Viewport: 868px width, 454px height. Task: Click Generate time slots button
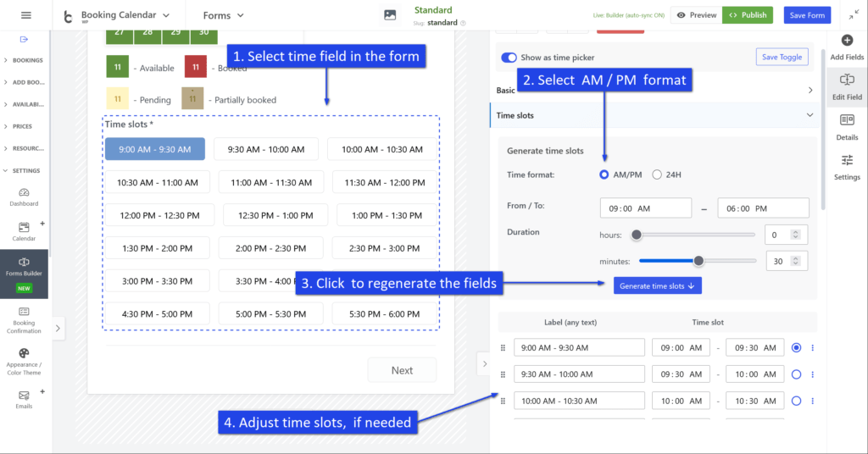point(657,286)
